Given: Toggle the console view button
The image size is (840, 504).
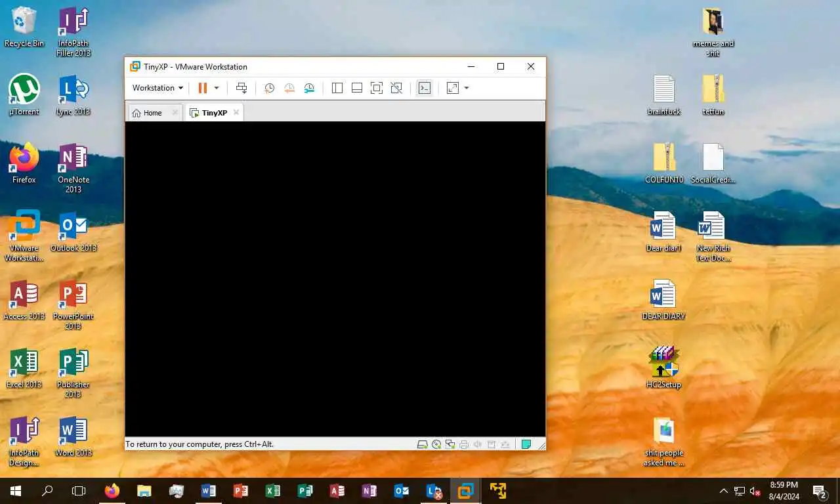Looking at the screenshot, I should [x=425, y=88].
